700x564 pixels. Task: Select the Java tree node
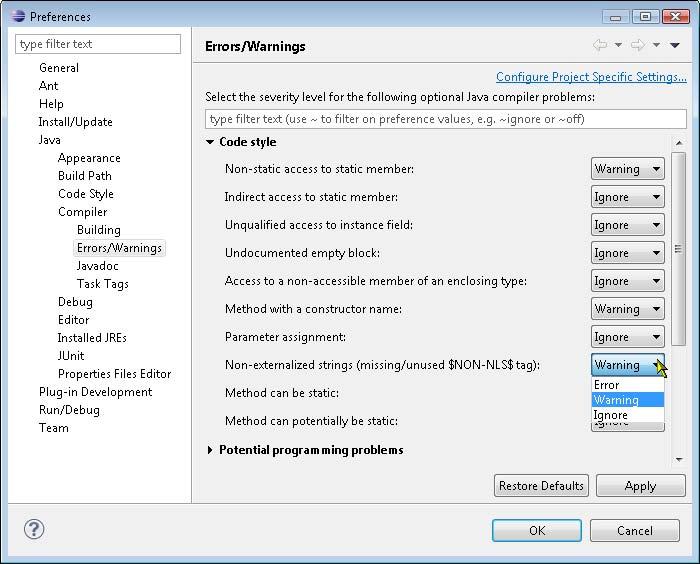[x=49, y=140]
